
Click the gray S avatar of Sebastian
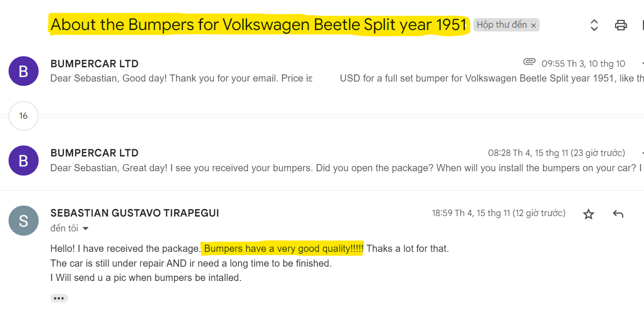pos(23,220)
